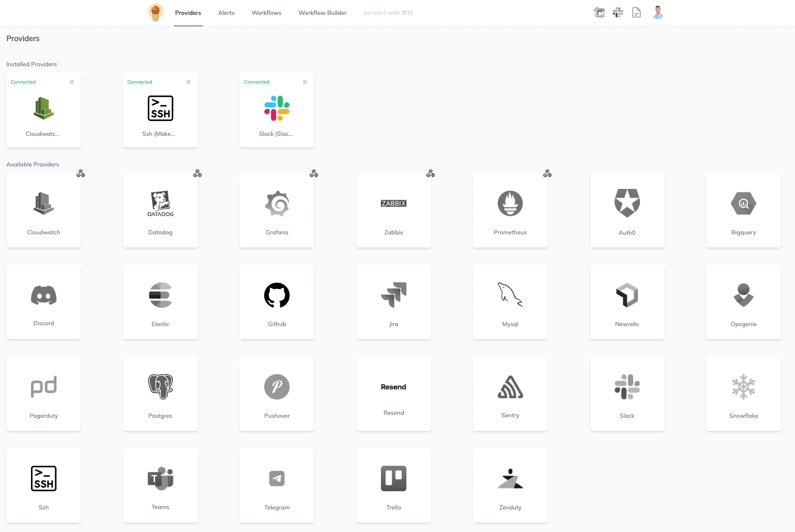
Task: Choose the Opsgenie provider
Action: [744, 302]
